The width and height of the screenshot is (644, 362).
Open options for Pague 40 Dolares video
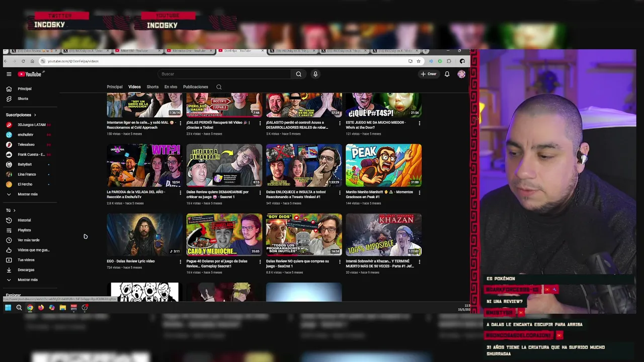(260, 261)
